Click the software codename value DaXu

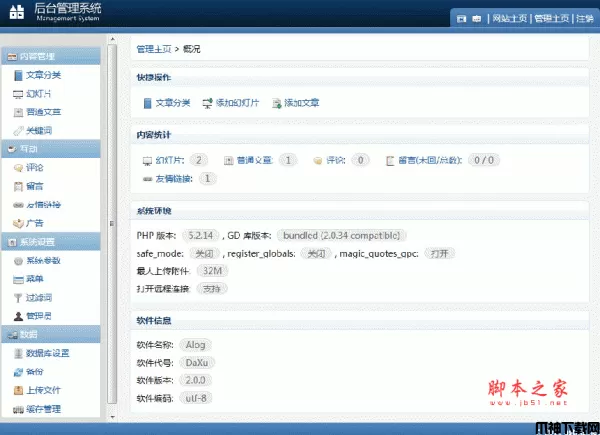pos(197,363)
